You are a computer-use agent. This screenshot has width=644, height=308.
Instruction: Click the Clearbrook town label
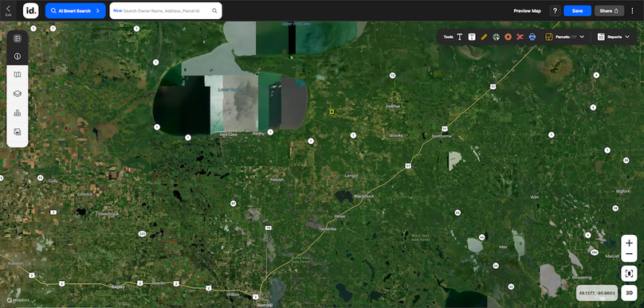[x=108, y=213]
